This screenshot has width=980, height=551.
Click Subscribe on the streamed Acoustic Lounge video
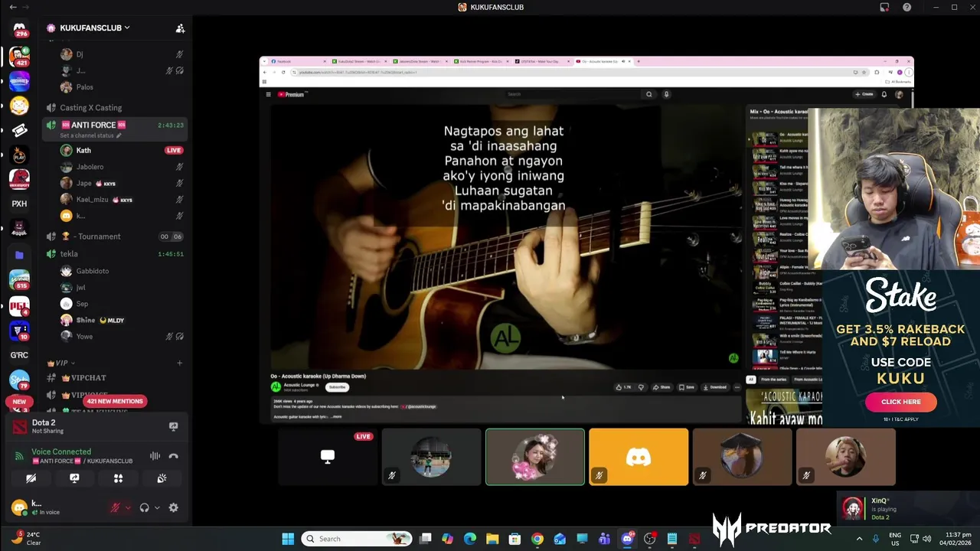pos(337,387)
